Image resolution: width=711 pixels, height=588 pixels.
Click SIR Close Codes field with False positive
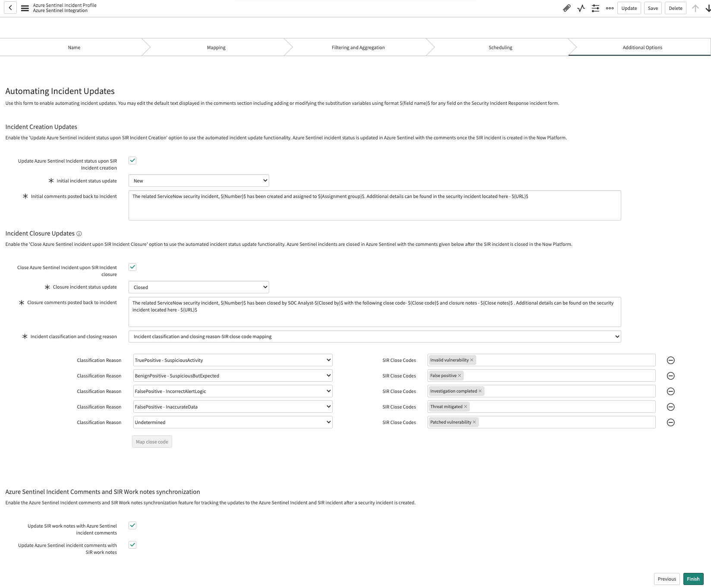pyautogui.click(x=541, y=376)
